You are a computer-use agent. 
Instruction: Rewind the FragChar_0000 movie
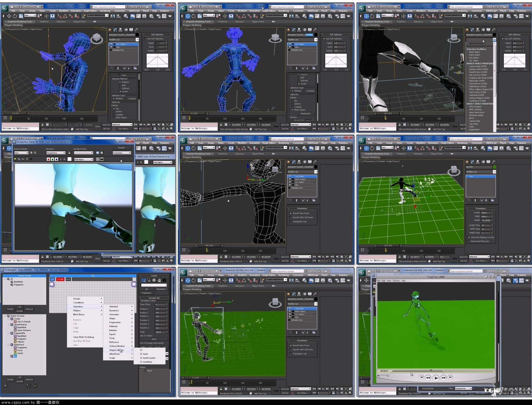coord(428,378)
